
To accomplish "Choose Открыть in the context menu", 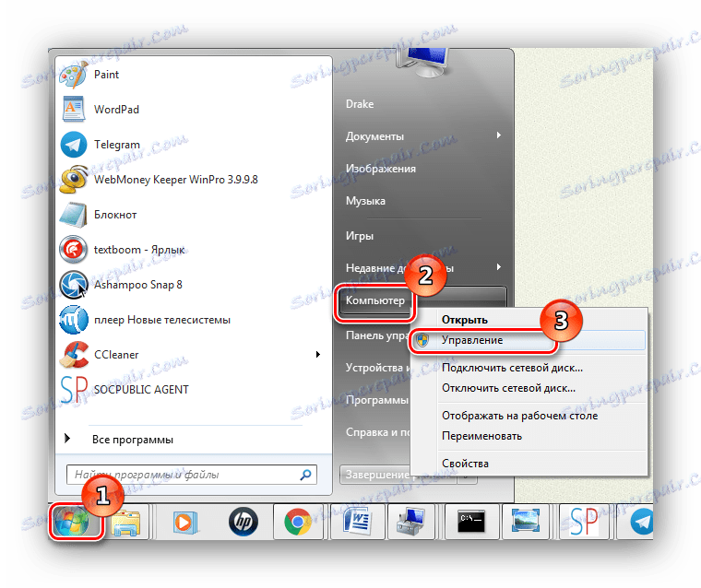I will pos(465,320).
